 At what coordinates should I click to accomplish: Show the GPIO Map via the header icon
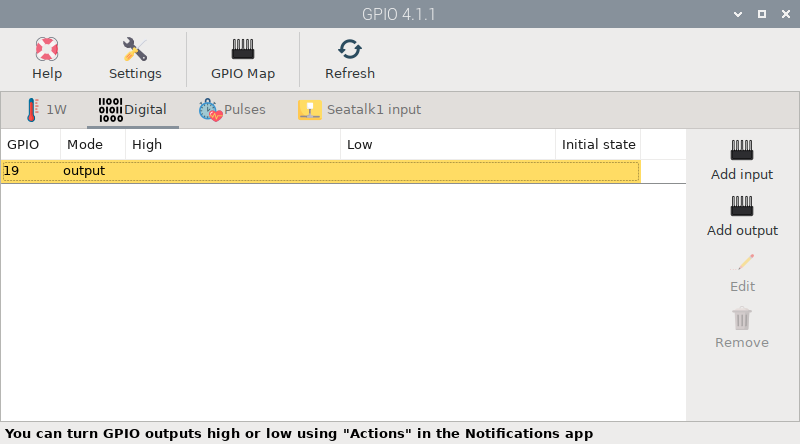click(243, 50)
